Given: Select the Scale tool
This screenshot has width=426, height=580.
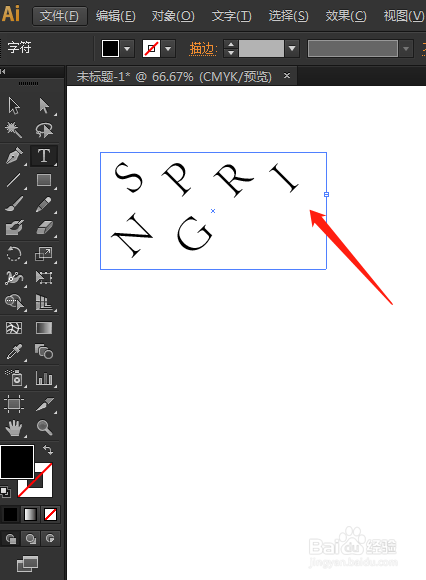Looking at the screenshot, I should tap(44, 254).
